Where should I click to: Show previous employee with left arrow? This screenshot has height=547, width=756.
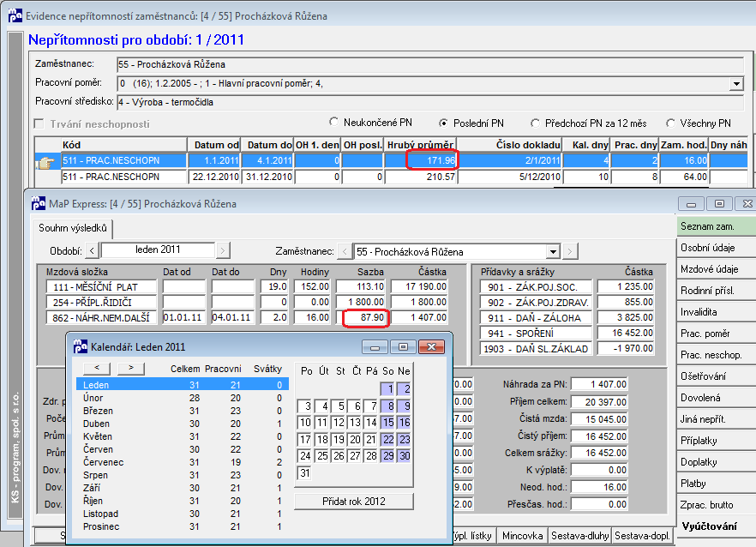345,251
